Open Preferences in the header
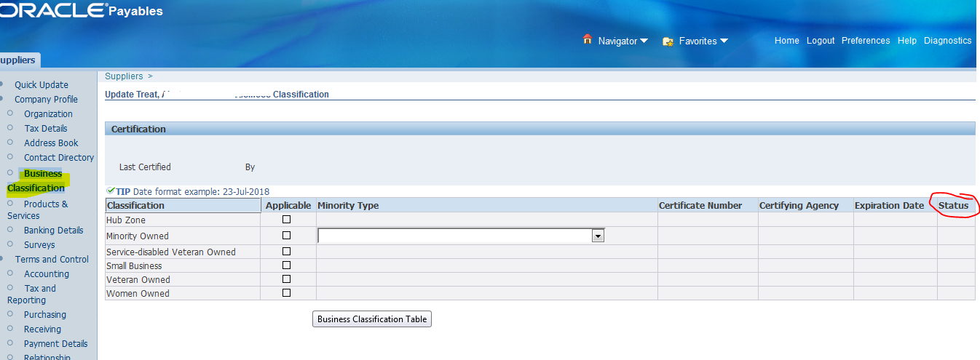The width and height of the screenshot is (980, 360). click(x=866, y=41)
